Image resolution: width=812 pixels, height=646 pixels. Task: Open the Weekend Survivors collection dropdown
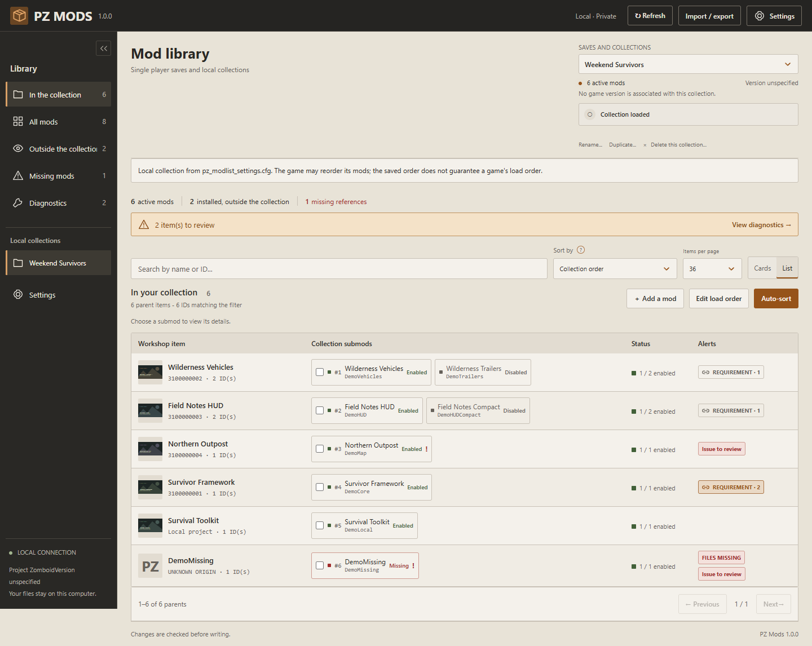pyautogui.click(x=688, y=64)
